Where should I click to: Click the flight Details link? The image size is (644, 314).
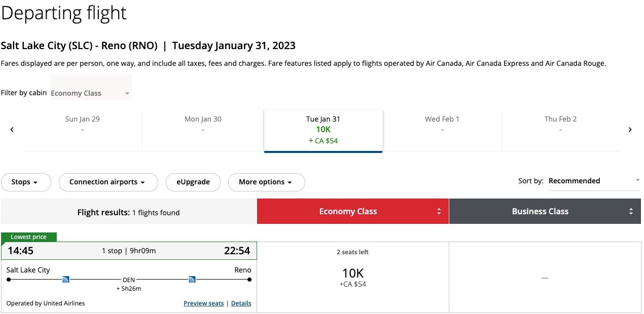pos(241,303)
